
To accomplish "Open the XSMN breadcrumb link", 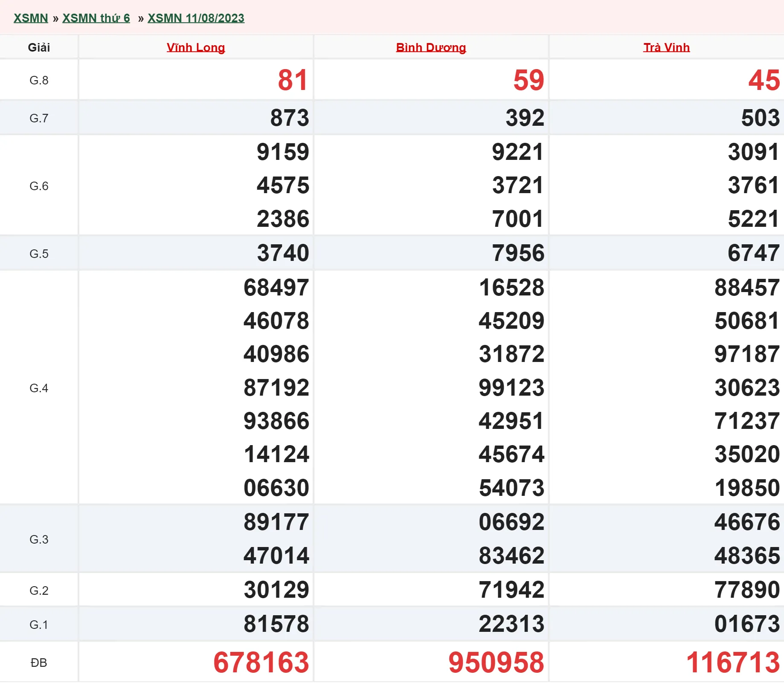I will [x=31, y=18].
